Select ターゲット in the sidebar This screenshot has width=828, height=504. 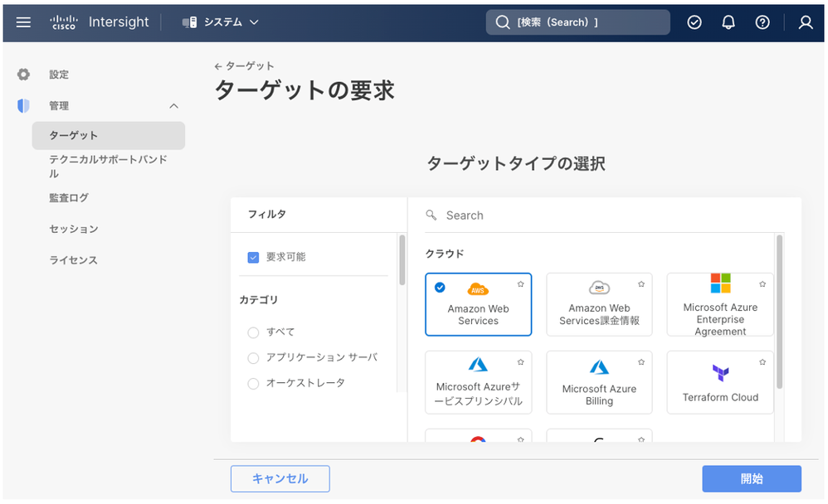pos(108,136)
